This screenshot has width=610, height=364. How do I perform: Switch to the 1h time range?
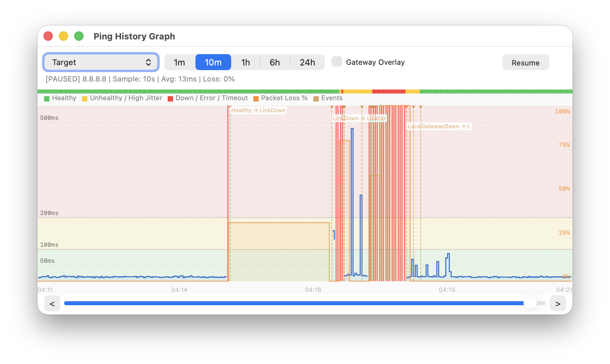pyautogui.click(x=246, y=62)
